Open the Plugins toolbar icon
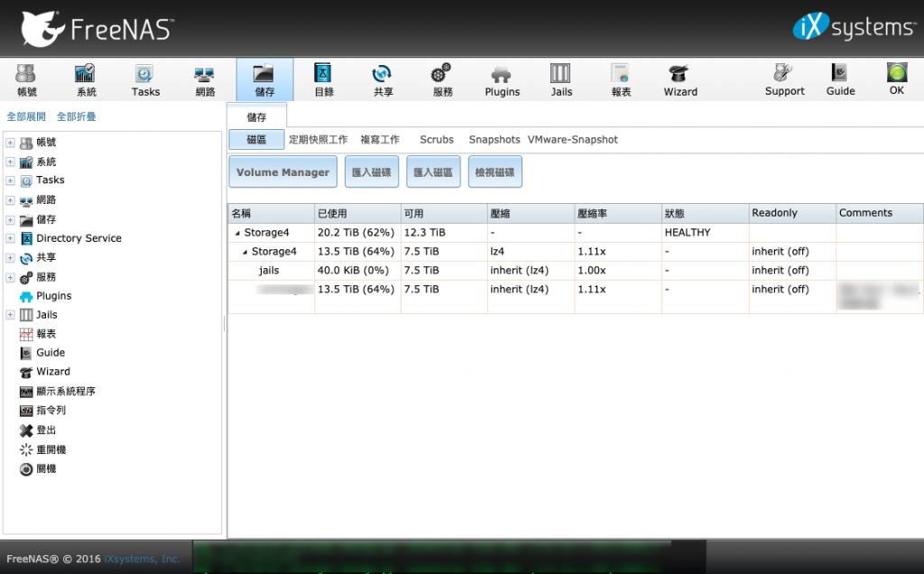This screenshot has height=574, width=924. (x=502, y=79)
